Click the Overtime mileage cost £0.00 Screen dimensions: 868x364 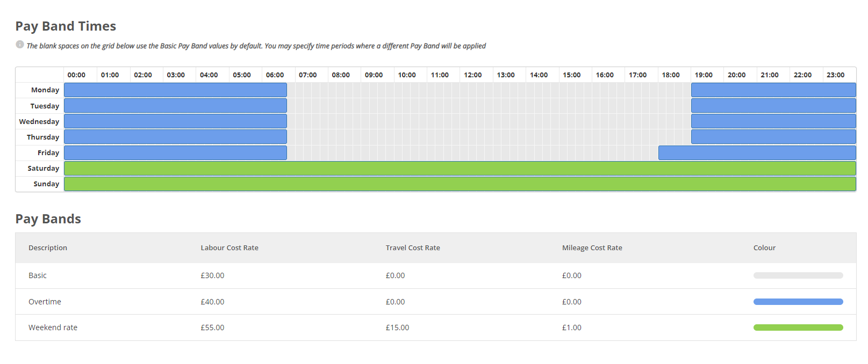572,302
